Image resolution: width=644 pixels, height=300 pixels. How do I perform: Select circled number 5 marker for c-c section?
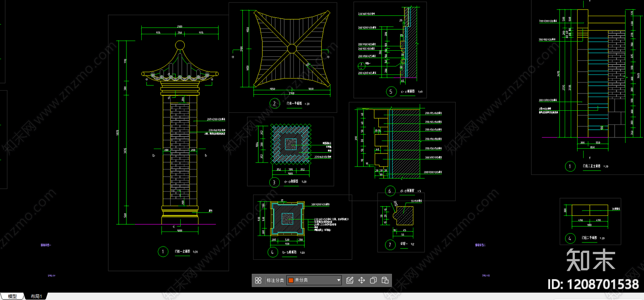pyautogui.click(x=391, y=92)
